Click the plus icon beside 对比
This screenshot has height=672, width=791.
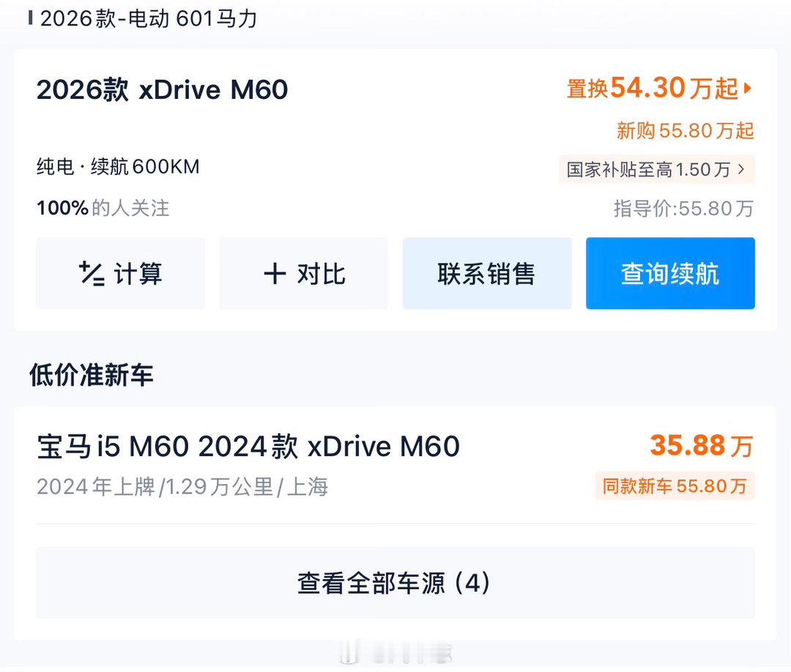coord(275,275)
